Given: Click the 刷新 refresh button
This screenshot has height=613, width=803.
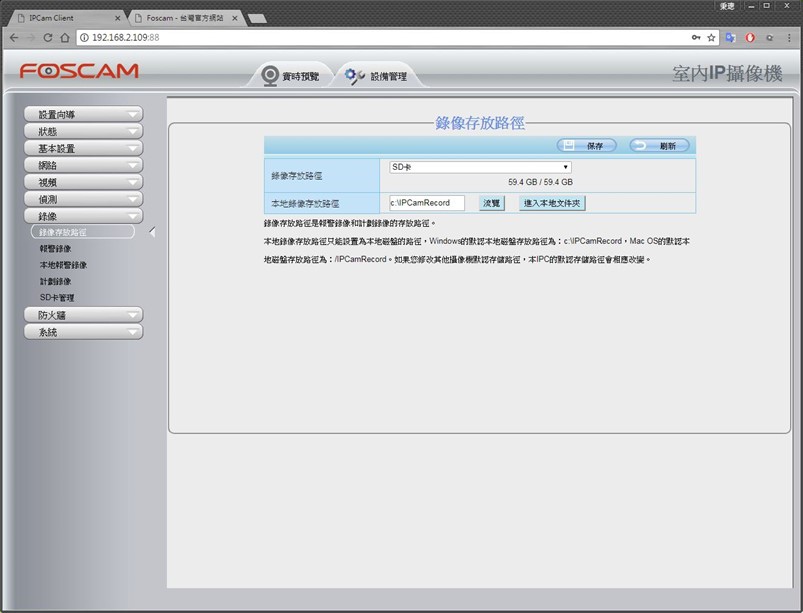Looking at the screenshot, I should click(x=660, y=145).
